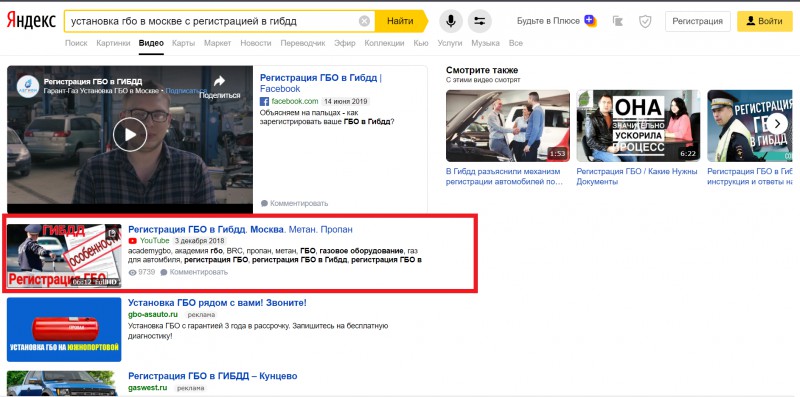Open 'Регистрация ГБО в Гибдд. Москва. Метан' link

click(240, 230)
